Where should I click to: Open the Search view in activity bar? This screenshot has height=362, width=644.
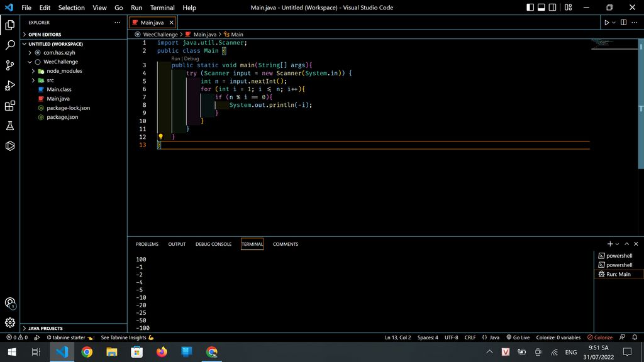tap(10, 45)
